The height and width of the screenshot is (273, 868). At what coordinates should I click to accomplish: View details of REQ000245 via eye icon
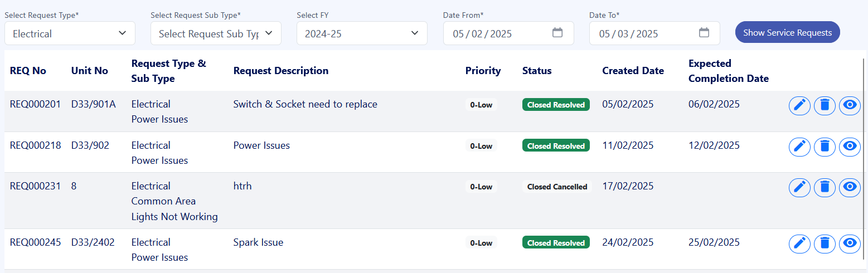850,243
